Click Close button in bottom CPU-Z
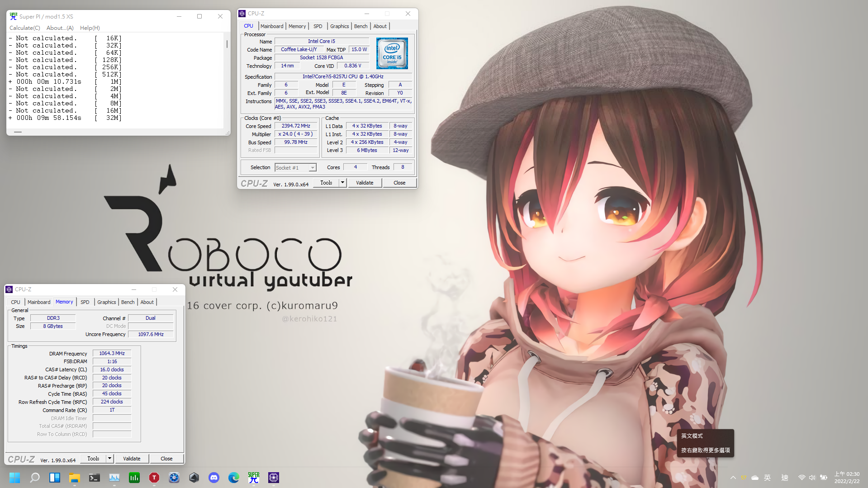The image size is (868, 488). click(x=166, y=459)
